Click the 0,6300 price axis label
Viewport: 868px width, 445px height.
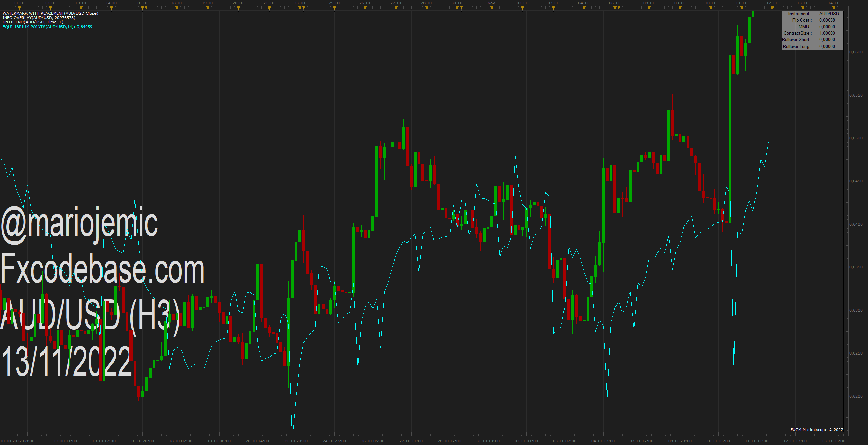coord(856,310)
